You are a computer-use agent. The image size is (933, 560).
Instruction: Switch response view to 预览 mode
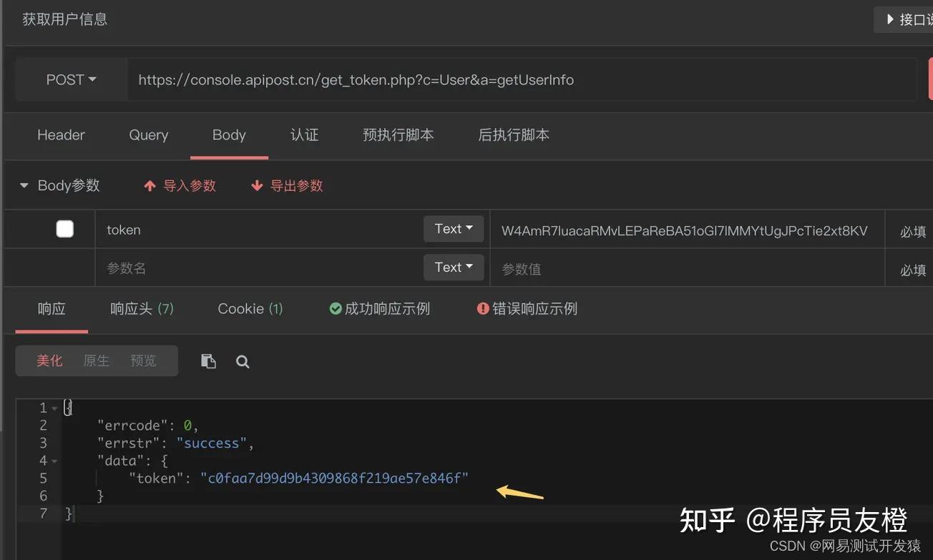(142, 360)
